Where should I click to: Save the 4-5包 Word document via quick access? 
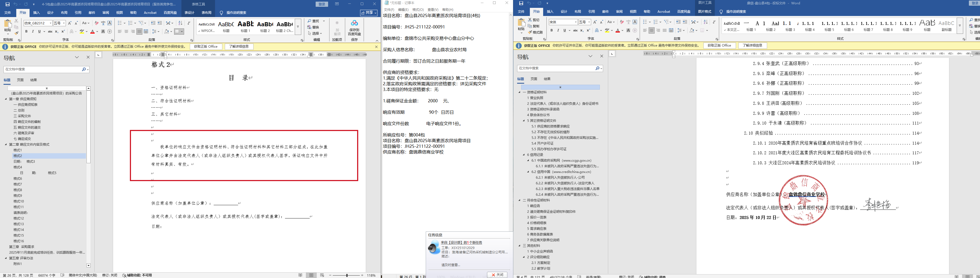click(x=7, y=4)
